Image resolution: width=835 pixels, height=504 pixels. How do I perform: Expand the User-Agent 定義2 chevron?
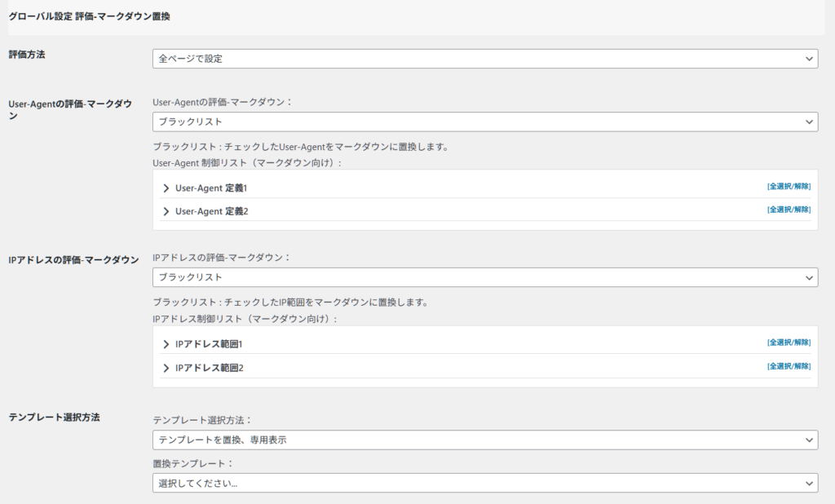click(x=166, y=211)
